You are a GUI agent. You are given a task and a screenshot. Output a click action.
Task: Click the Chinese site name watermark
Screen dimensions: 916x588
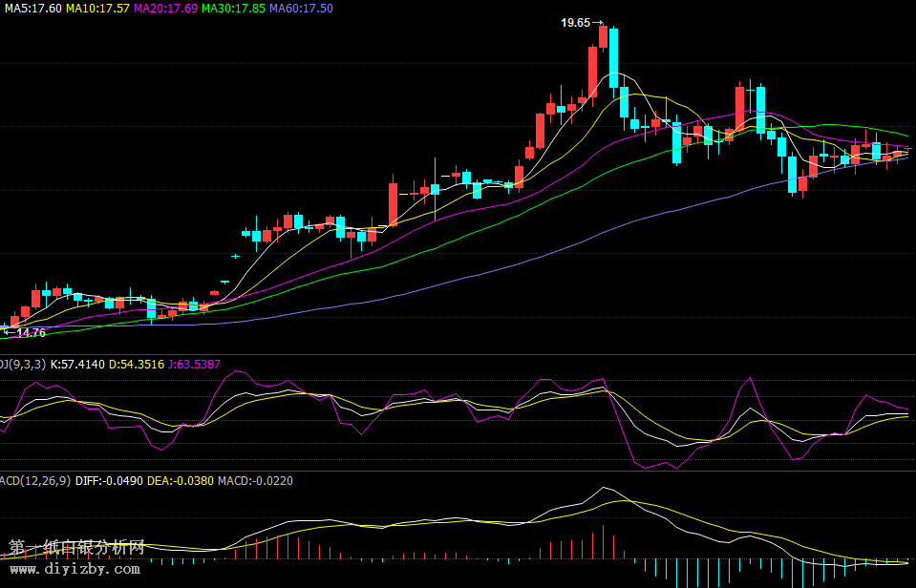76,548
